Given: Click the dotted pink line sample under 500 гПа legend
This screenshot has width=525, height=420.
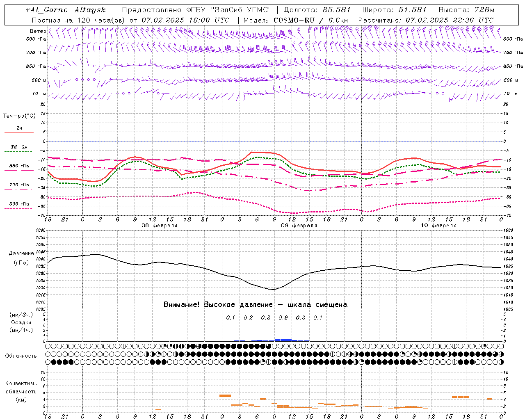Looking at the screenshot, I should 19,208.
